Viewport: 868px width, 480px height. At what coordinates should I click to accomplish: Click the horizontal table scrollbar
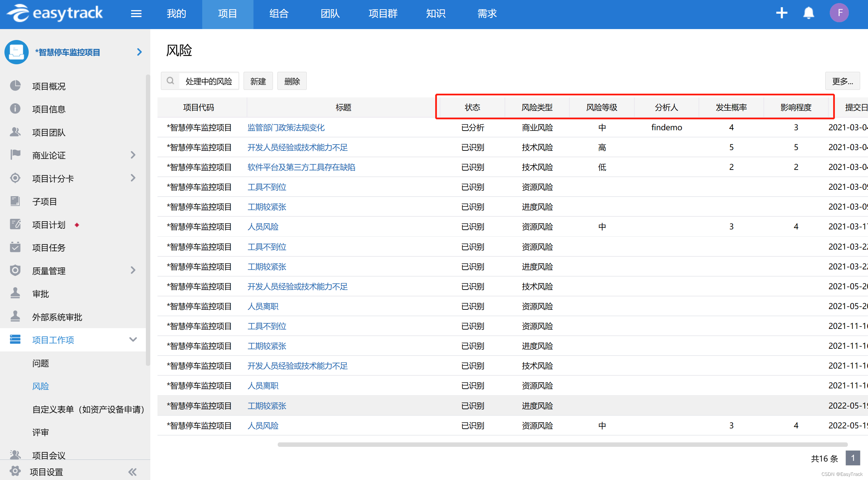click(562, 445)
